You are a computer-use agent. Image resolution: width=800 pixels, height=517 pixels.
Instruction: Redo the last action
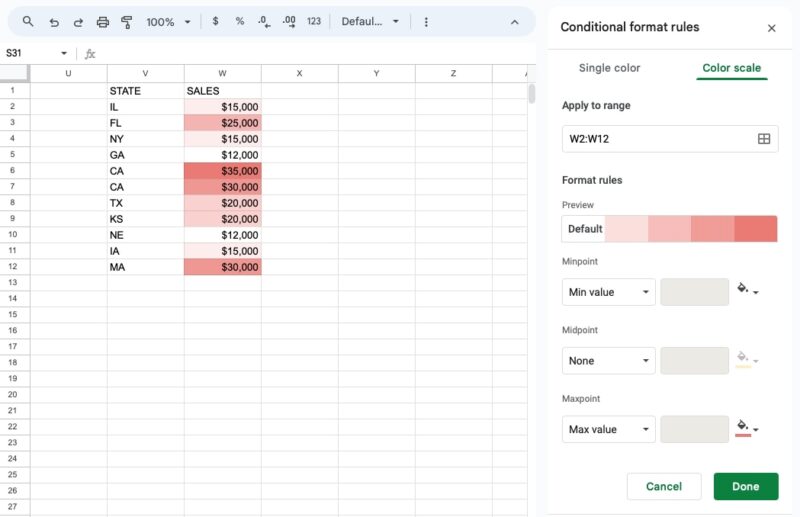click(x=78, y=22)
